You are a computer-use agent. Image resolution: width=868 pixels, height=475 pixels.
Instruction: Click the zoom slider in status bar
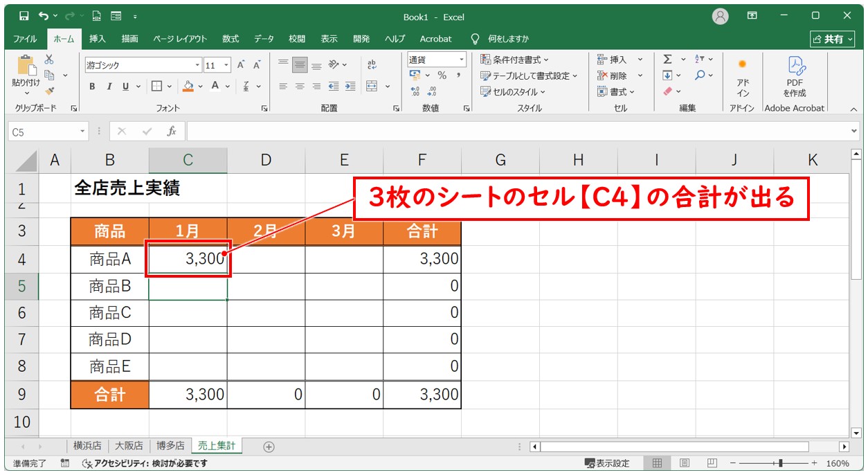pyautogui.click(x=780, y=463)
